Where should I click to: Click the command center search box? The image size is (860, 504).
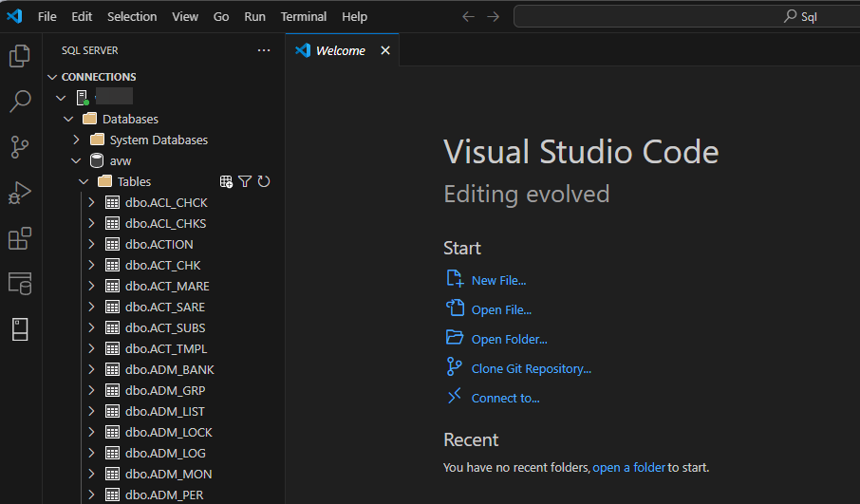point(686,16)
